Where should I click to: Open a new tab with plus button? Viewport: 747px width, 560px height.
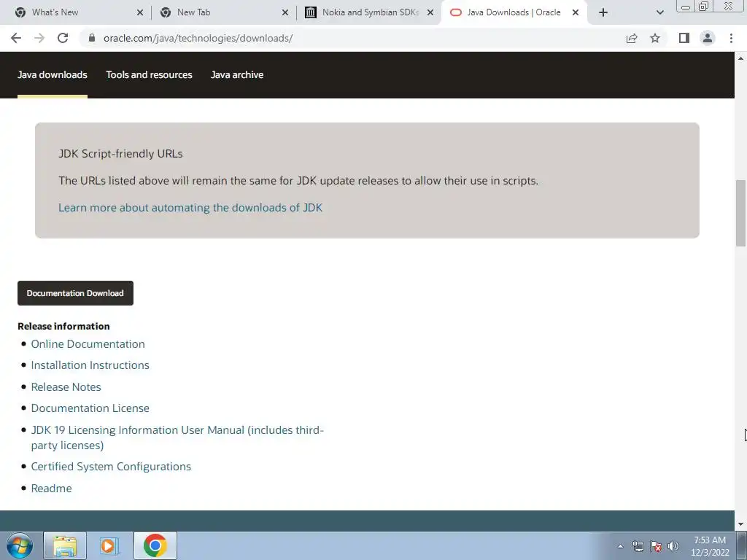pyautogui.click(x=603, y=12)
